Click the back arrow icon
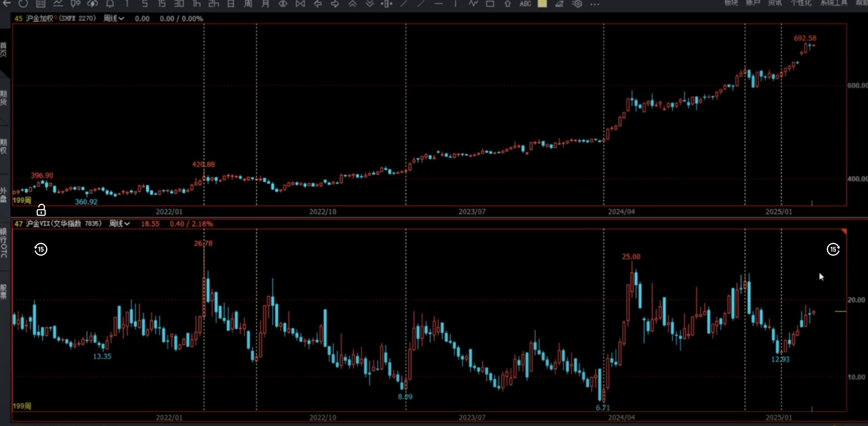Viewport: 868px width, 426px height. coord(6,3)
